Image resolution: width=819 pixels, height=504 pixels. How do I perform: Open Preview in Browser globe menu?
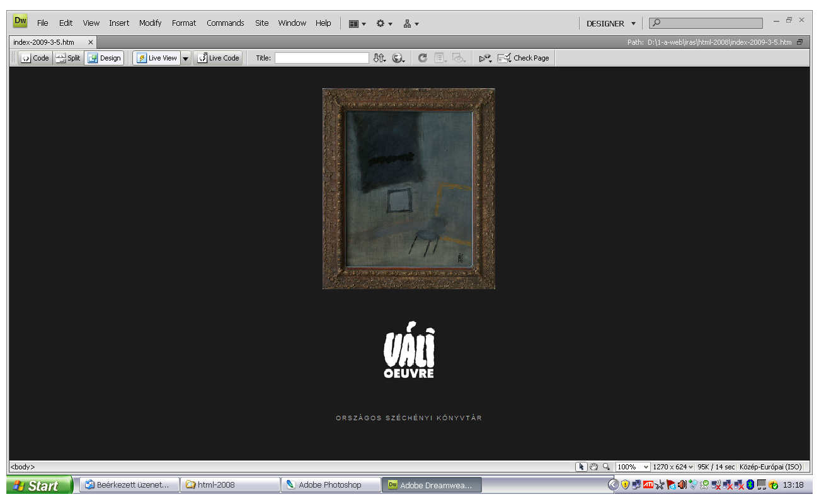click(x=399, y=58)
